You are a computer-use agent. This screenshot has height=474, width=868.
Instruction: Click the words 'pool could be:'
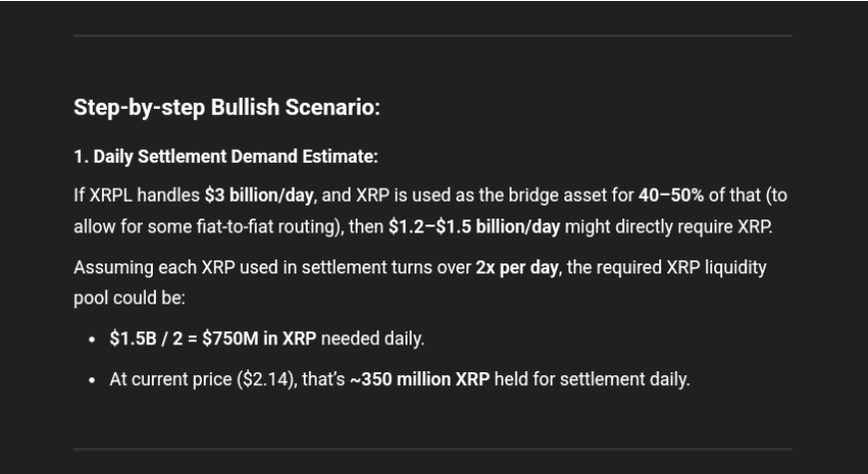point(130,298)
